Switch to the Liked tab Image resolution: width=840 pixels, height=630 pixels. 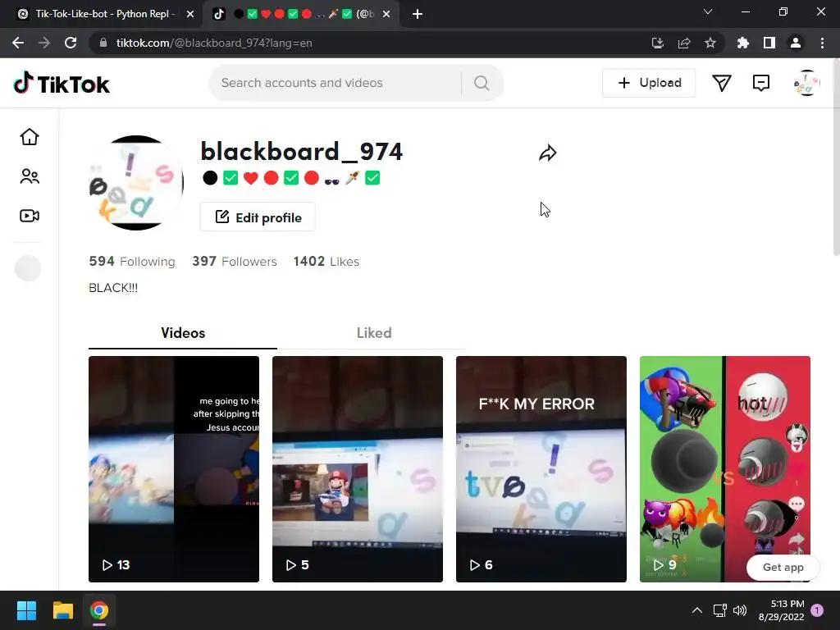[374, 333]
